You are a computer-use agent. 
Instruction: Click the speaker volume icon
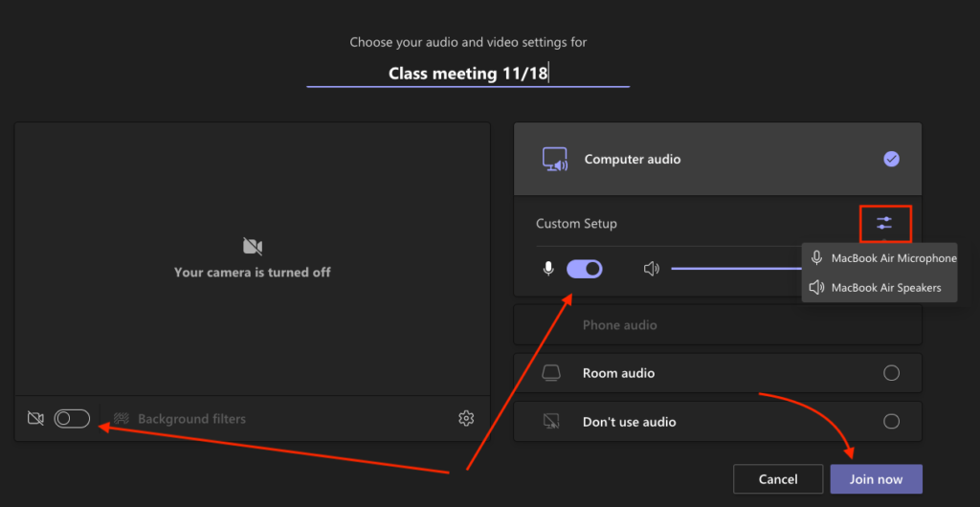(x=651, y=269)
